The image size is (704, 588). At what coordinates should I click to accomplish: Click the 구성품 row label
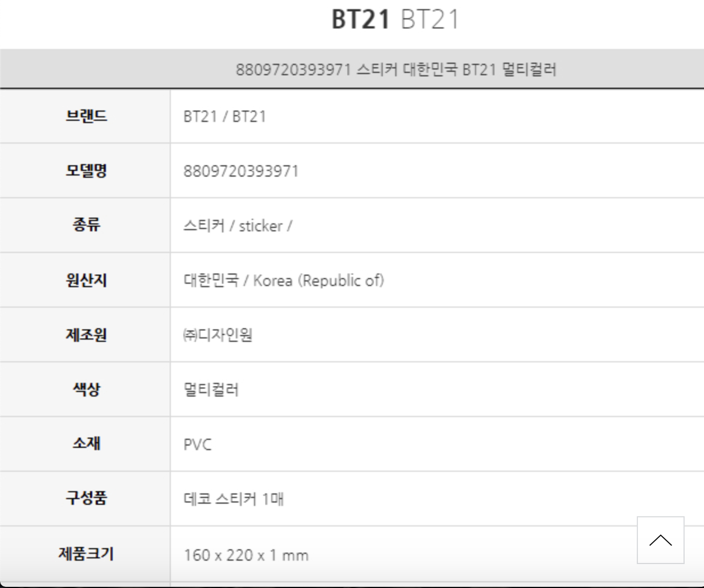(x=86, y=498)
